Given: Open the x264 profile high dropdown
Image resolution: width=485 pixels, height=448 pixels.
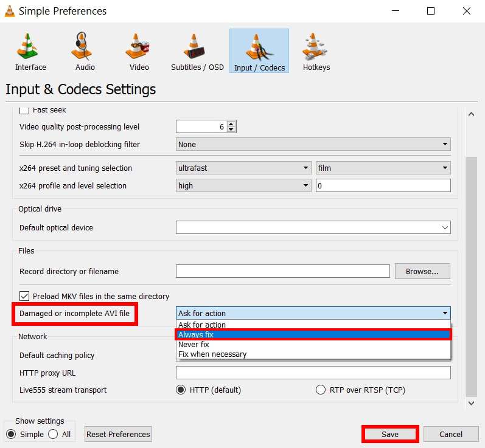Looking at the screenshot, I should tap(243, 185).
